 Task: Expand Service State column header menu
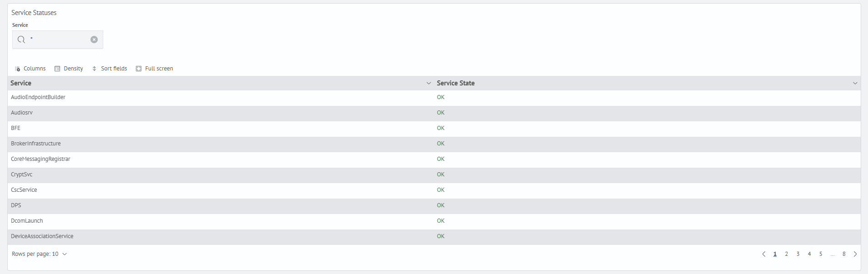point(855,83)
